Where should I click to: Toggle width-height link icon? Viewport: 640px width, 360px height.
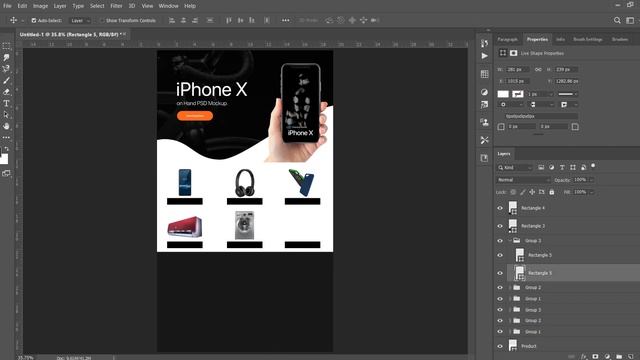click(x=538, y=69)
